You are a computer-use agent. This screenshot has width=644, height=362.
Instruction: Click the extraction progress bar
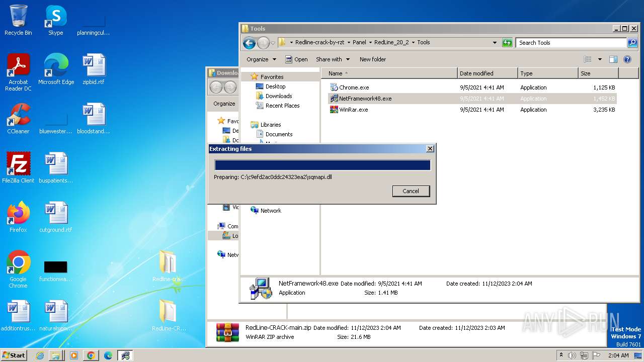323,165
